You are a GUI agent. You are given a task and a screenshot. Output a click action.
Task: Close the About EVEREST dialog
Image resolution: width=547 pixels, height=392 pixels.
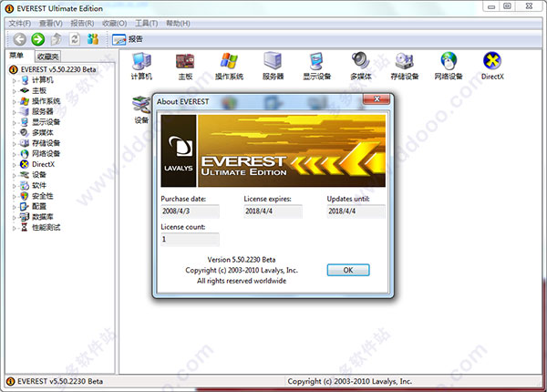pos(377,99)
